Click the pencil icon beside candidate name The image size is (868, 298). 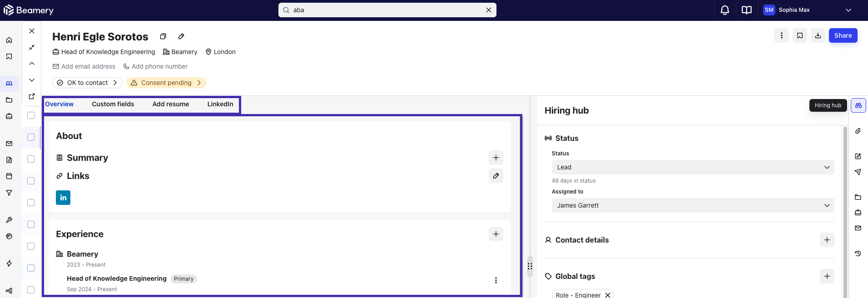[x=181, y=36]
